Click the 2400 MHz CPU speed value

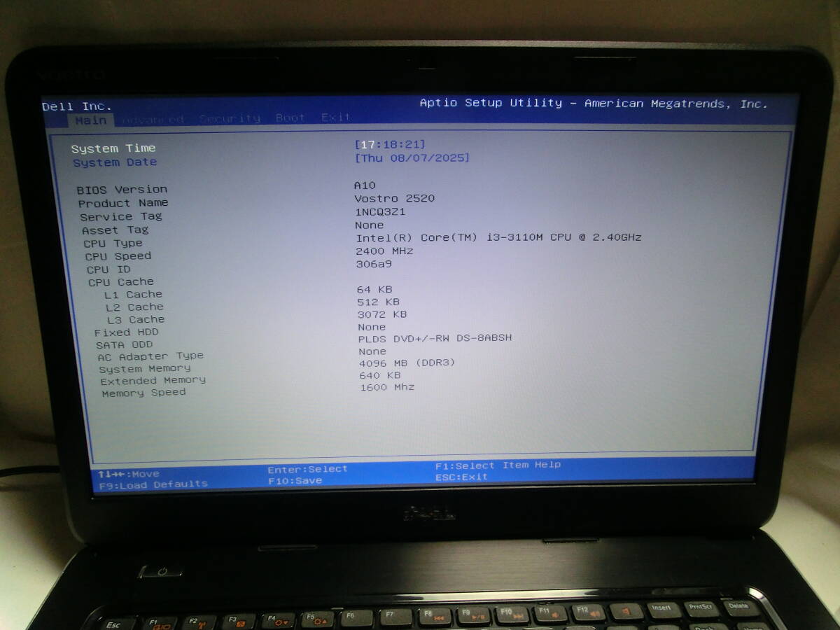(x=384, y=251)
